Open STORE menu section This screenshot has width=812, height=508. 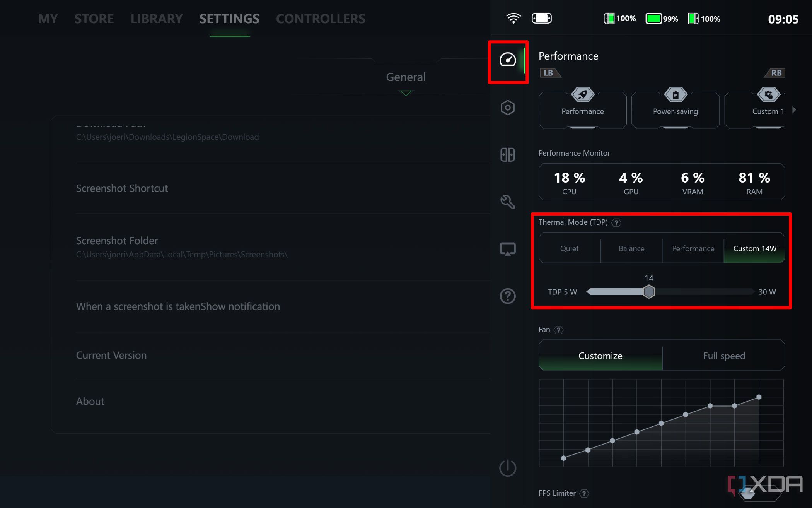pos(94,18)
